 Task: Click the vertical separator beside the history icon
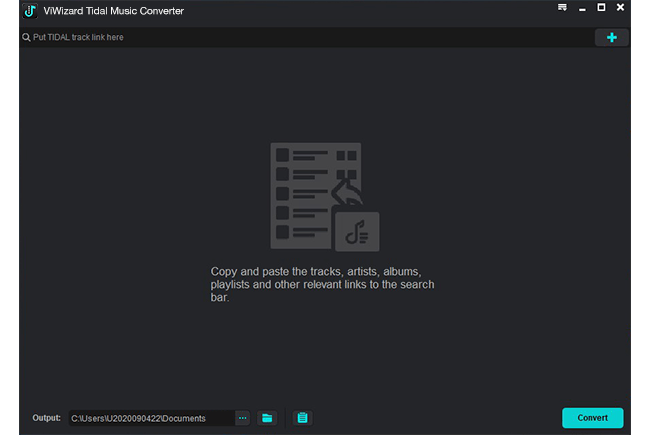285,418
